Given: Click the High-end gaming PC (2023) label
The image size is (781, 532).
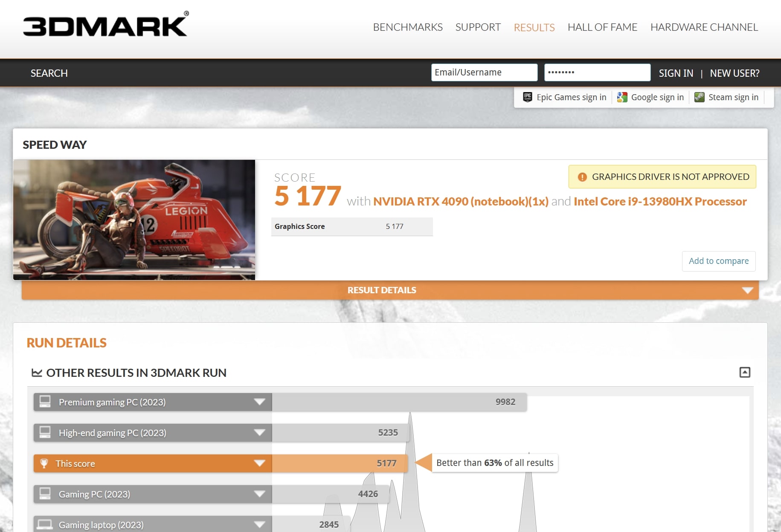Looking at the screenshot, I should pos(113,433).
